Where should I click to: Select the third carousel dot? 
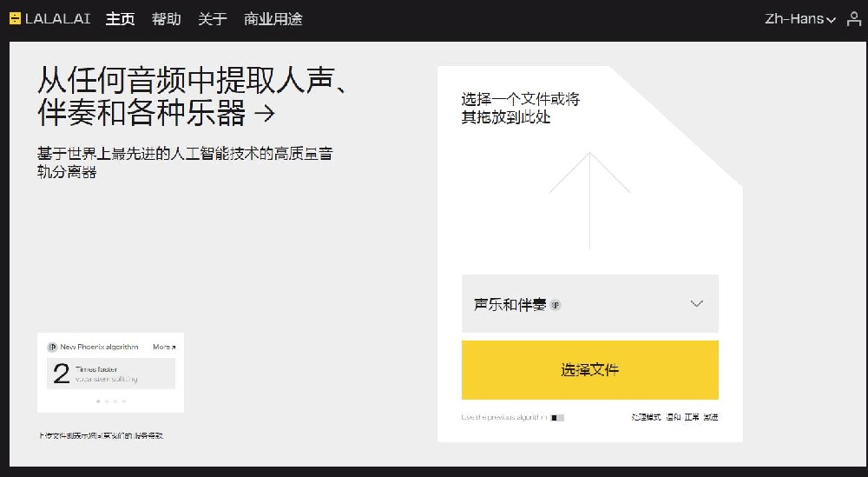point(115,401)
